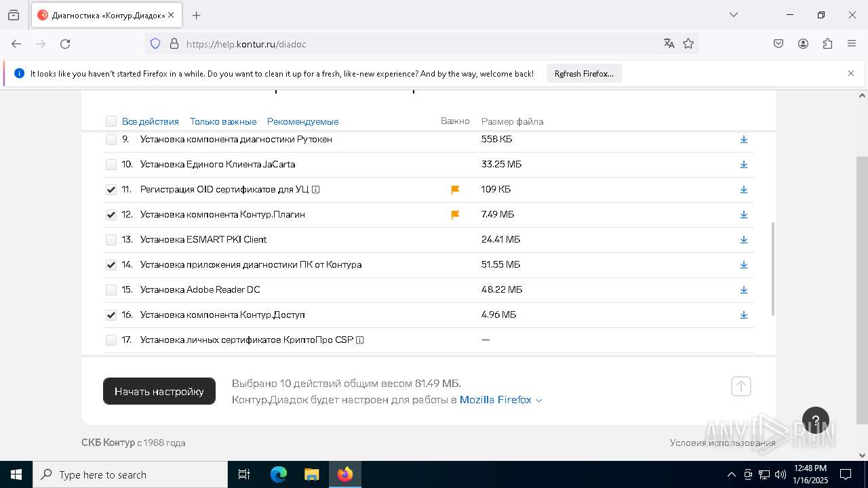This screenshot has width=868, height=488.
Task: Download the OID certificates registration file
Action: tap(744, 190)
